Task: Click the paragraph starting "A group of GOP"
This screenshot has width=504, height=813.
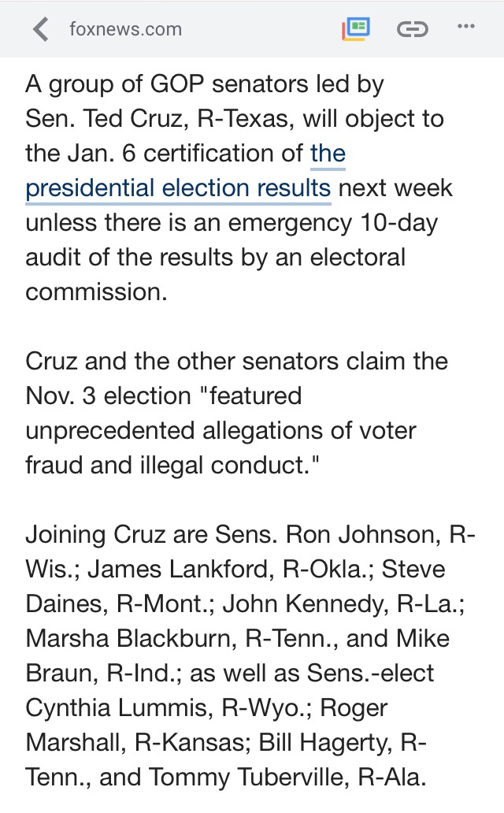Action: point(236,187)
